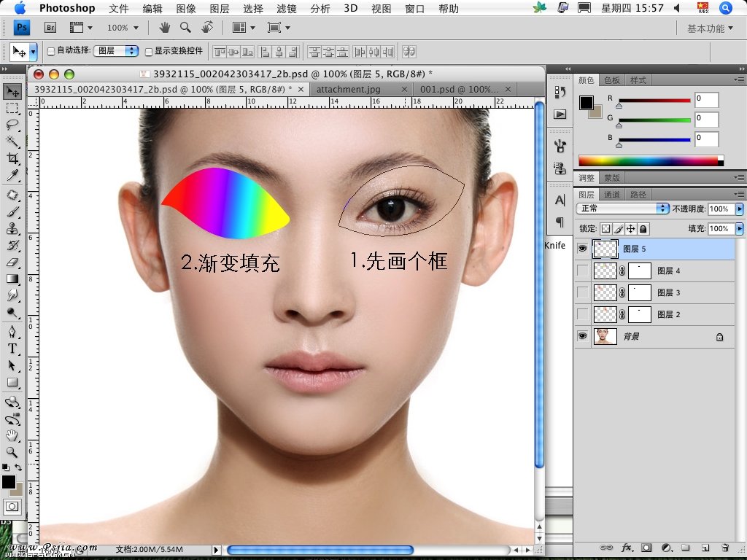Screen dimensions: 747x560
Task: Select the Crop tool
Action: [x=12, y=158]
